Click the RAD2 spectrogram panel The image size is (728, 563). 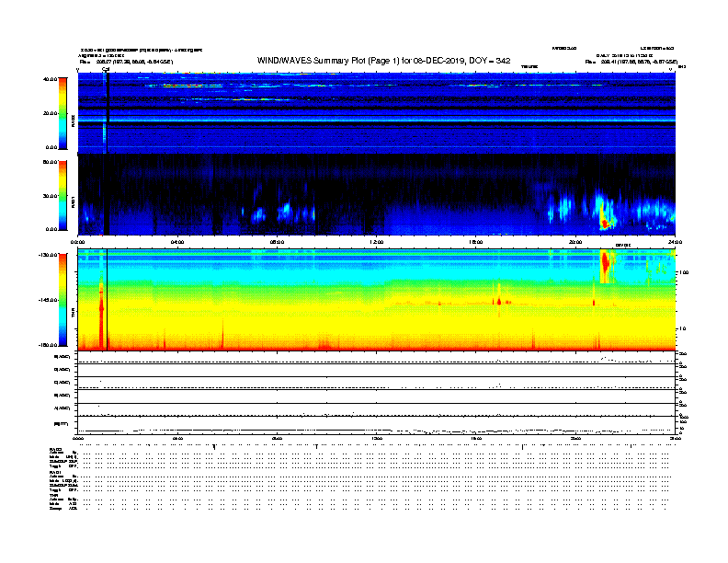point(377,113)
